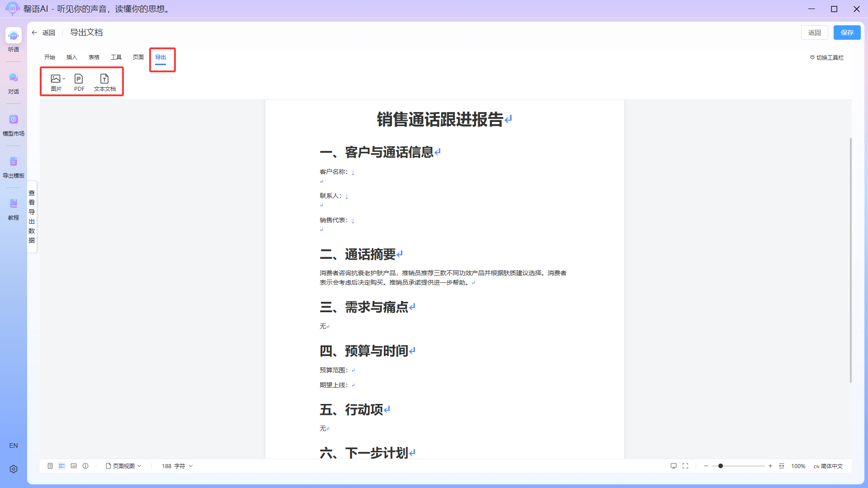Switch language with EN button
This screenshot has width=868, height=488.
(14, 446)
